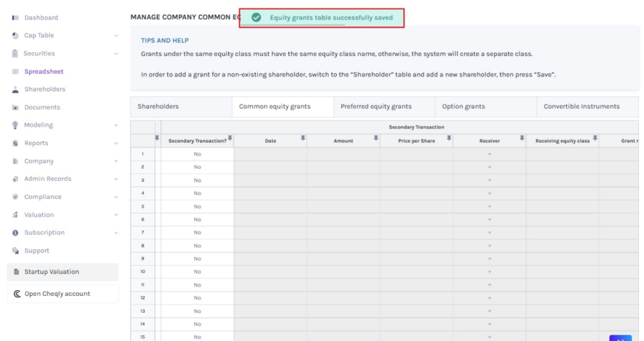The width and height of the screenshot is (644, 341).
Task: Click the Modeling lightbulb icon
Action: coord(15,125)
